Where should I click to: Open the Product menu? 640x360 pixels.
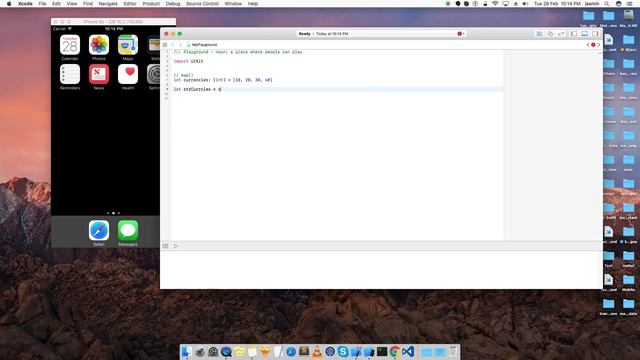(x=151, y=4)
